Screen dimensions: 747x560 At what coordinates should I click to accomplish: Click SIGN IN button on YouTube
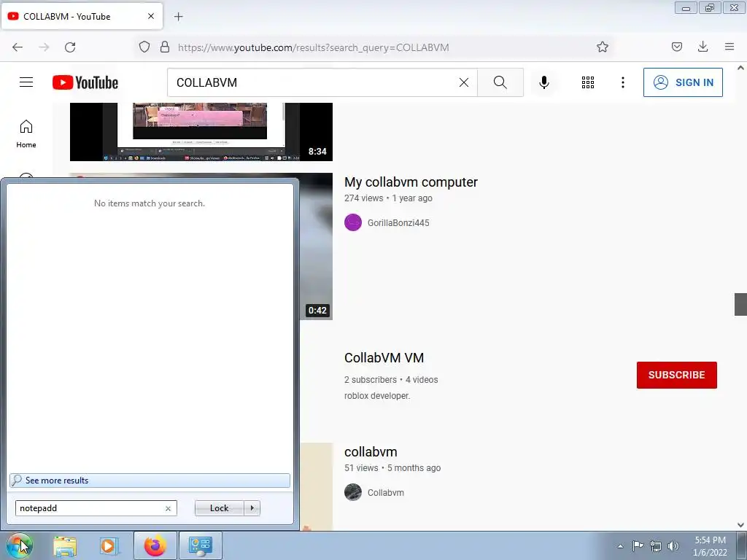tap(683, 82)
